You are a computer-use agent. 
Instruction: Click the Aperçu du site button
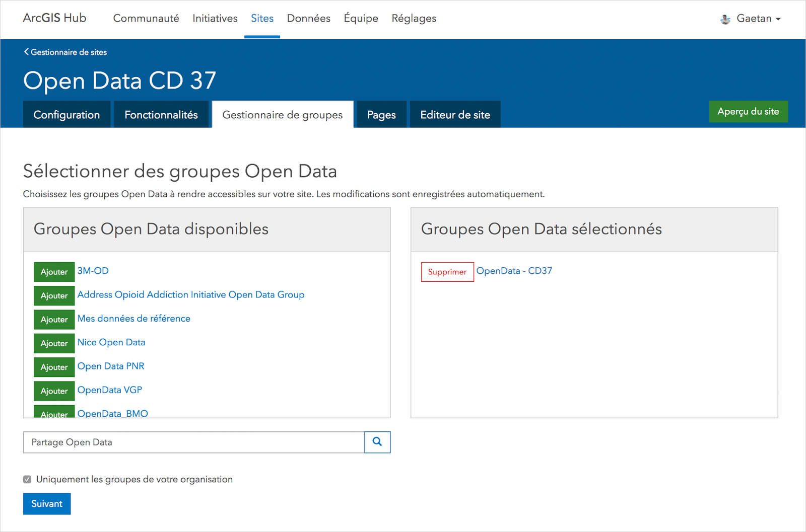[x=749, y=111]
